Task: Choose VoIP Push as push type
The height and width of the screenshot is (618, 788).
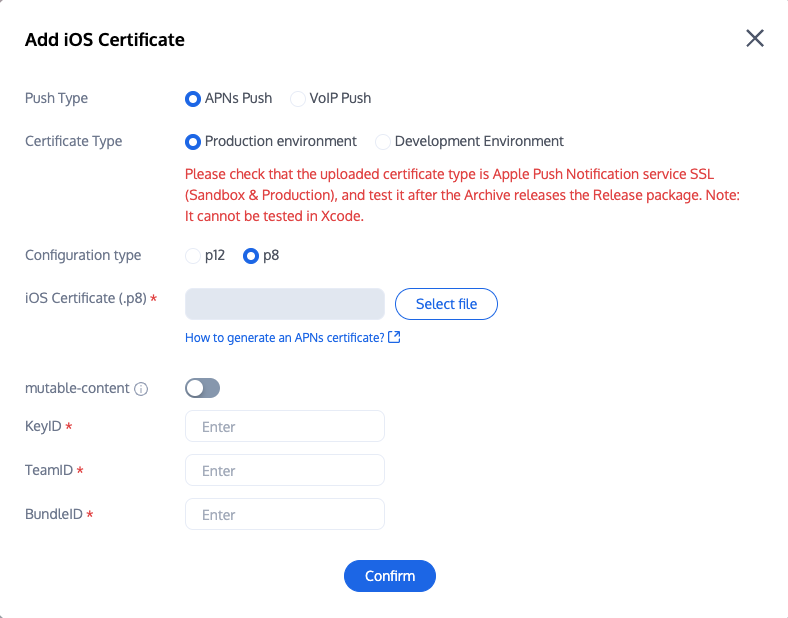Action: tap(298, 98)
